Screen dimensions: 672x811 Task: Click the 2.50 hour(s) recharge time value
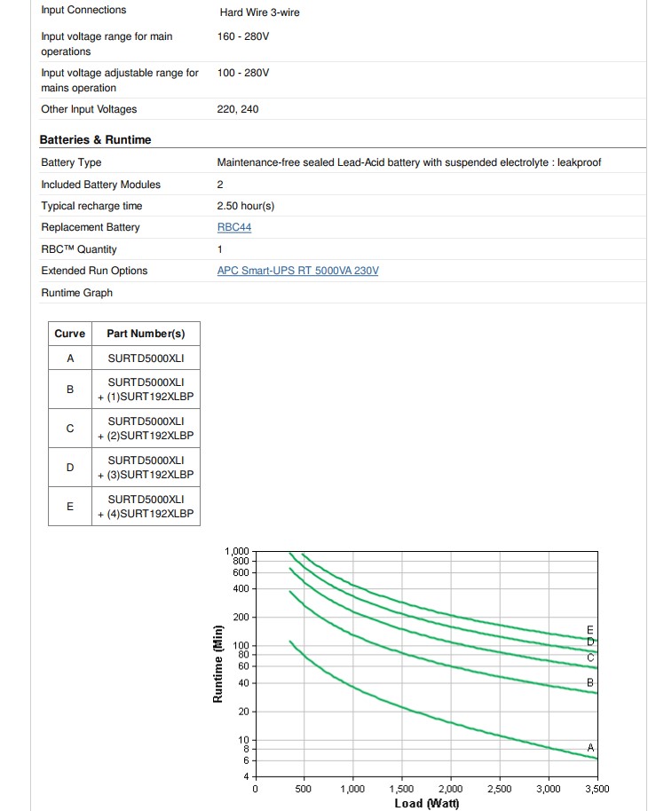pos(246,206)
